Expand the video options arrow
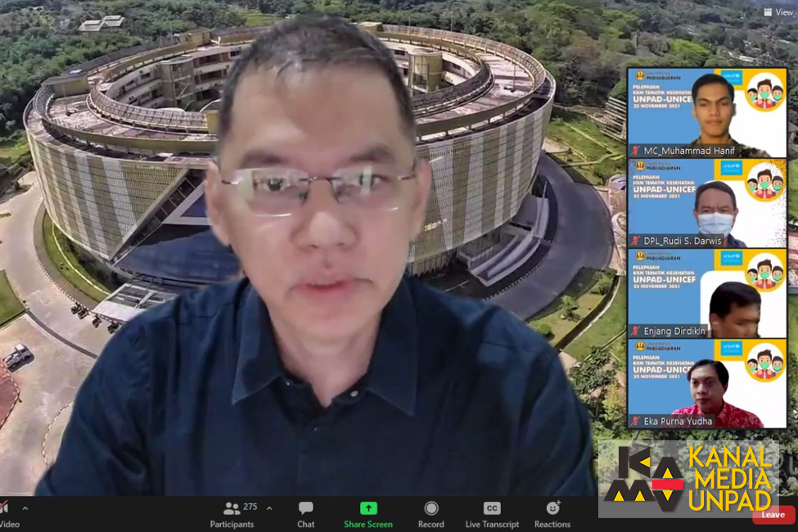The height and width of the screenshot is (532, 798). (25, 508)
